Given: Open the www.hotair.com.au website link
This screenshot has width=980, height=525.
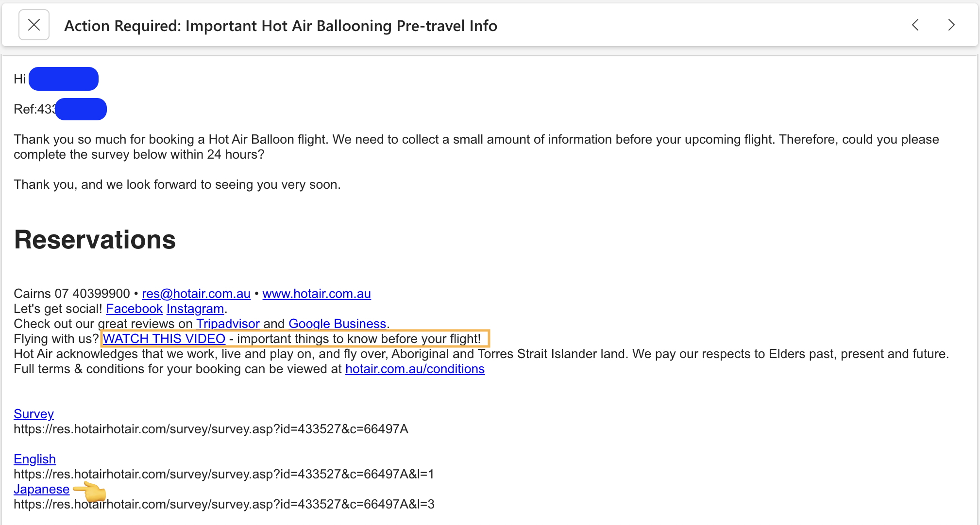Looking at the screenshot, I should click(316, 294).
